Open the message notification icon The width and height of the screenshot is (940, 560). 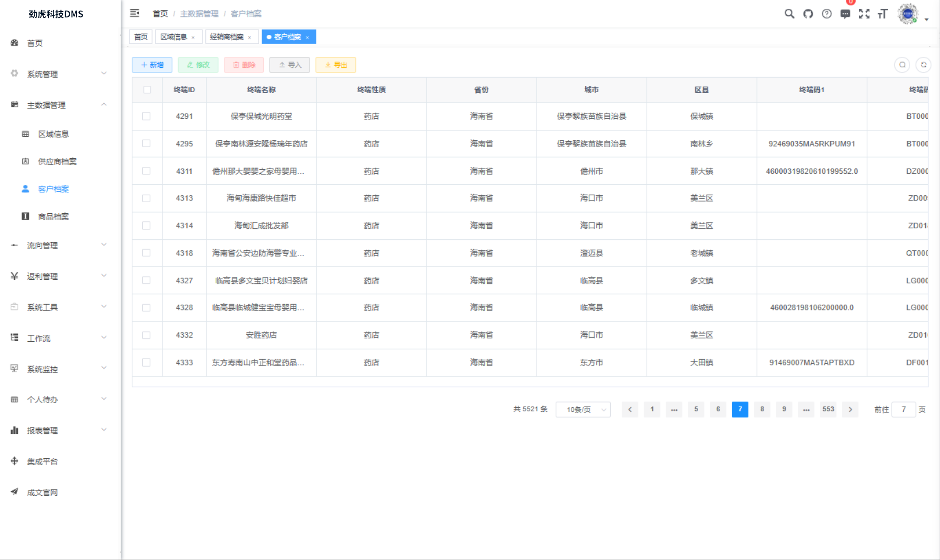tap(846, 14)
